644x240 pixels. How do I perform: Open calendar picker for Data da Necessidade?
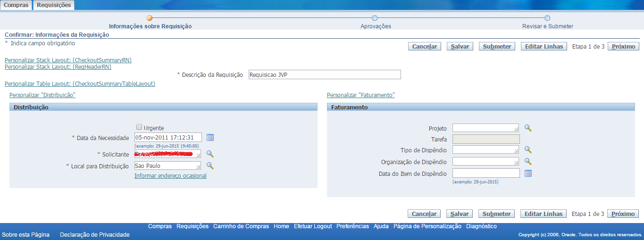pyautogui.click(x=210, y=137)
